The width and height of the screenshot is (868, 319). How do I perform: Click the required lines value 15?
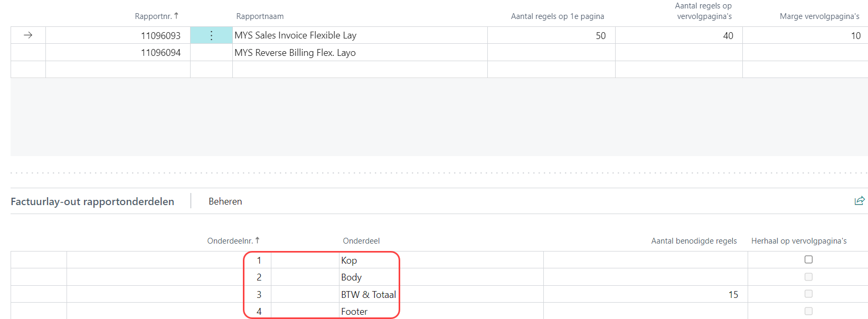(733, 295)
